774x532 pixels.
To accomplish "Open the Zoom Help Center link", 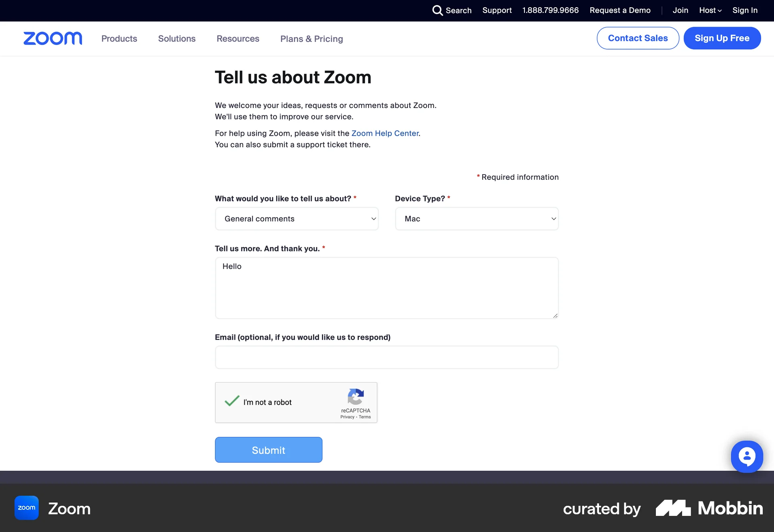I will point(385,133).
